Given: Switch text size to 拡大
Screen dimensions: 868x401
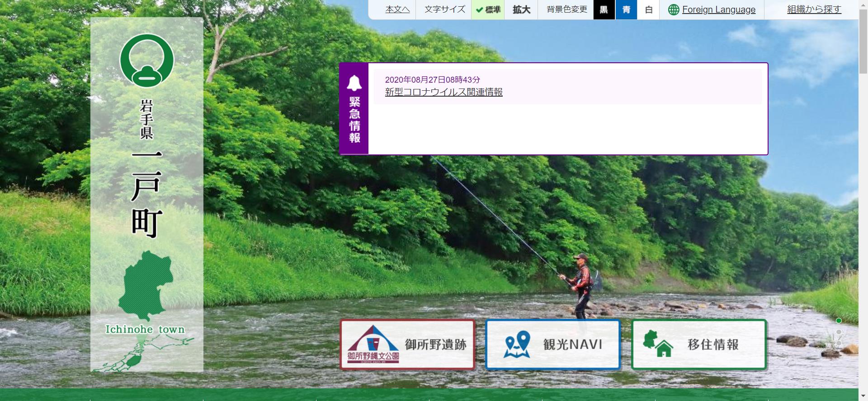Looking at the screenshot, I should click(521, 10).
